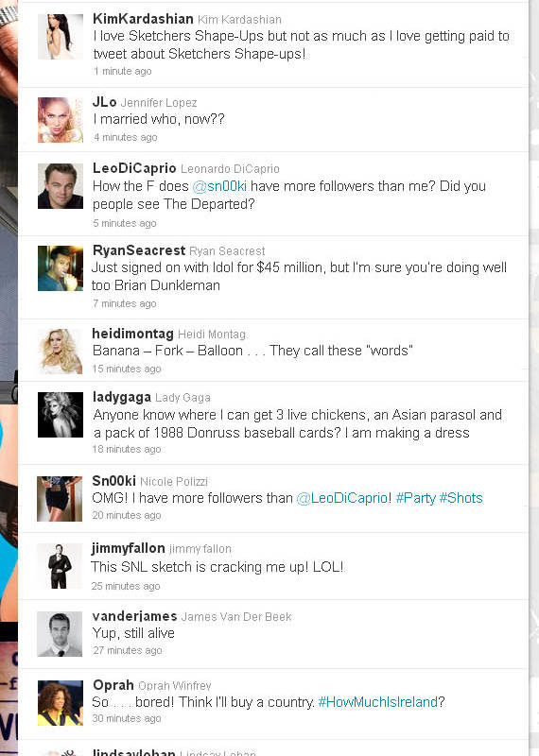Screen dimensions: 539x756
Task: Click the #Party hashtag
Action: pos(415,498)
